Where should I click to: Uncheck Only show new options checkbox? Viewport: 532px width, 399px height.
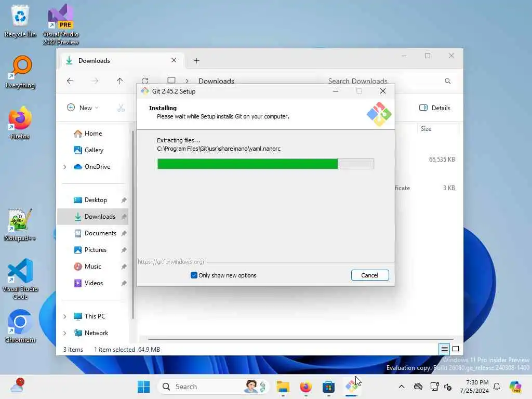click(x=194, y=275)
